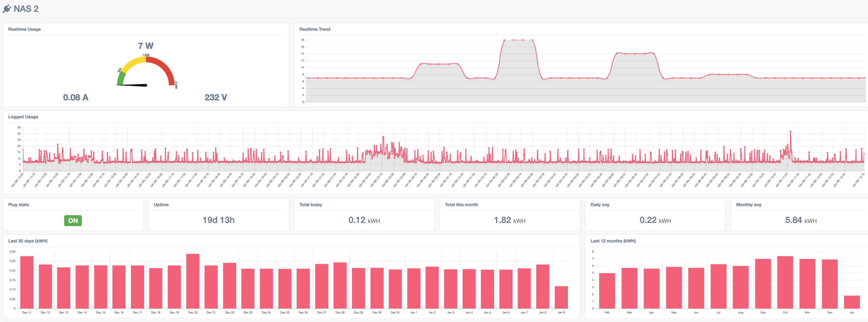Click the Feb bar in Last 12 months
This screenshot has height=322, width=868.
tap(607, 291)
